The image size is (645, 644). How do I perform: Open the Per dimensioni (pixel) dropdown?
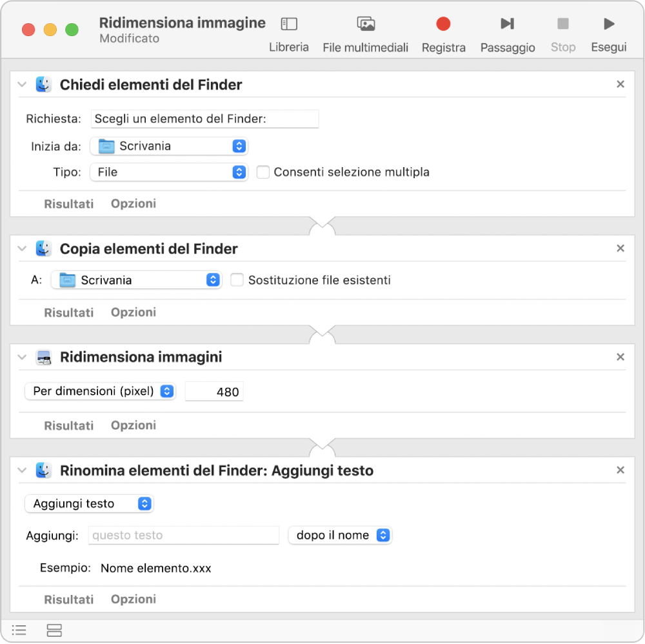coord(100,392)
